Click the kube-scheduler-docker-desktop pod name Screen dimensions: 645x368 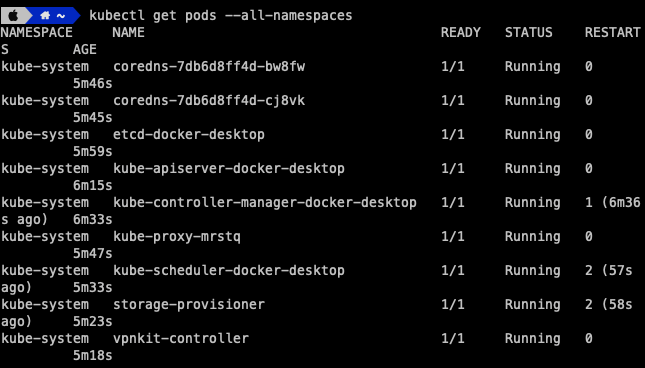[229, 270]
